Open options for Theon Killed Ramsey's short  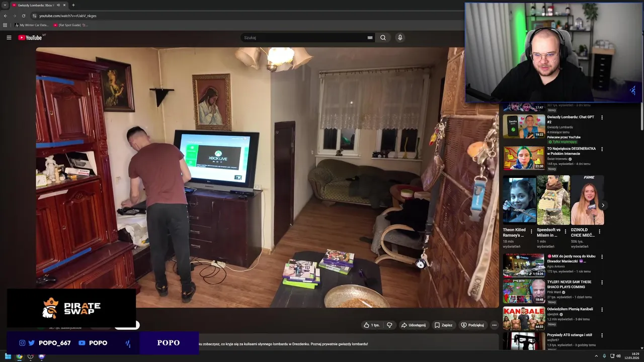pos(531,232)
